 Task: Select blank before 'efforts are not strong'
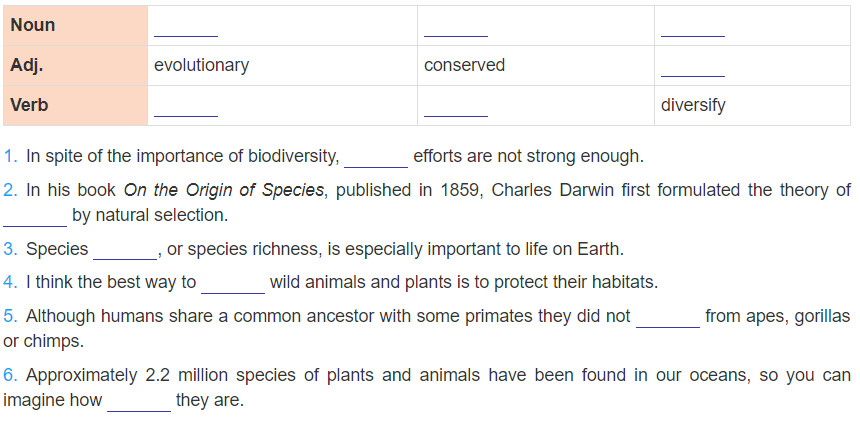376,159
